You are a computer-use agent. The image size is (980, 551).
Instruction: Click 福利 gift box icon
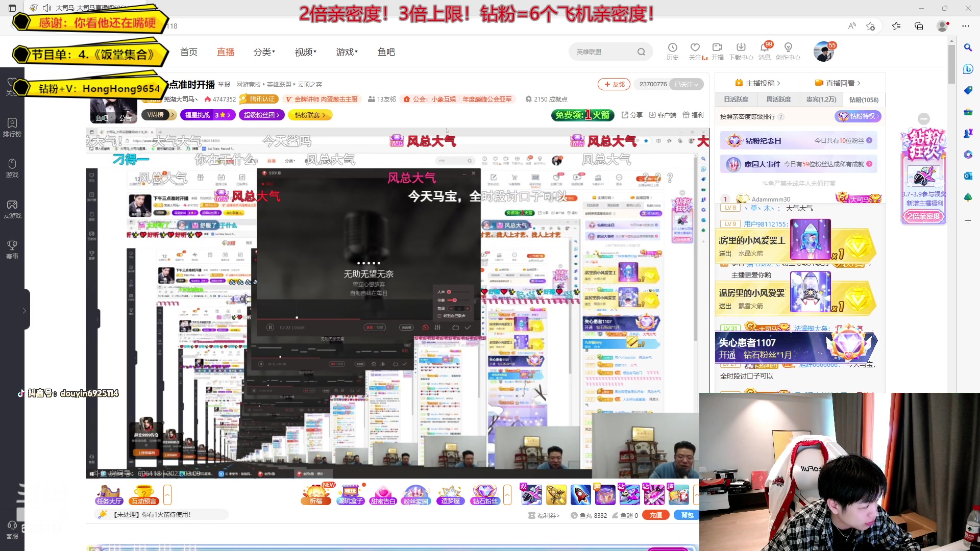693,115
